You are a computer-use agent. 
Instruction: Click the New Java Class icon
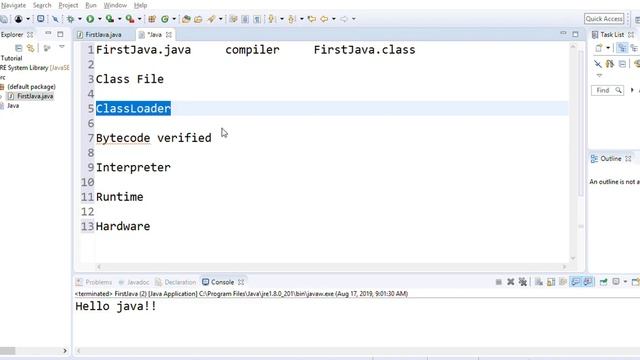tap(165, 19)
